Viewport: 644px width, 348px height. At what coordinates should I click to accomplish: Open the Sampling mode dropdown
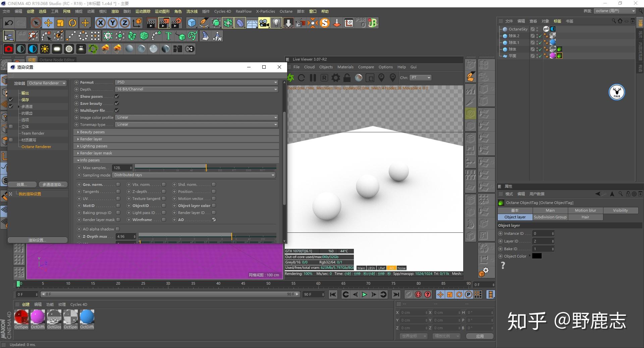pyautogui.click(x=194, y=175)
